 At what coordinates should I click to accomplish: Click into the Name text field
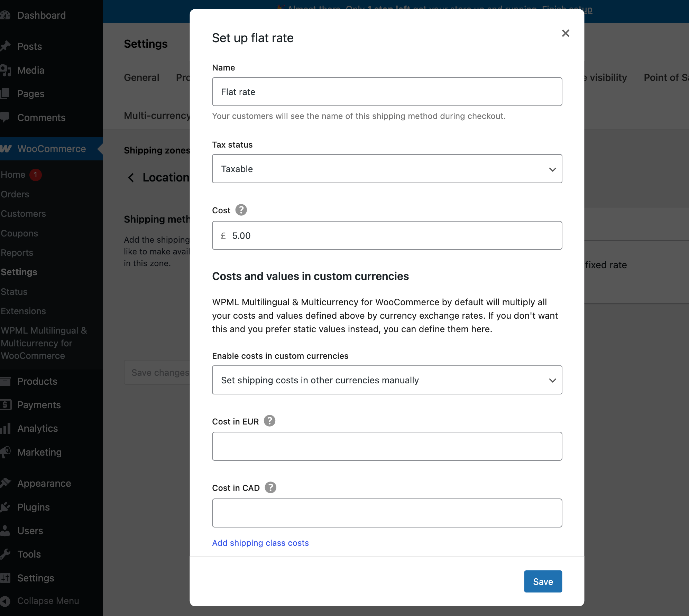[x=387, y=92]
